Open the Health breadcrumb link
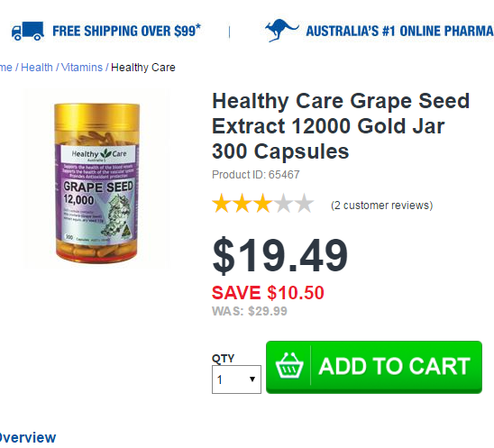Image resolution: width=494 pixels, height=448 pixels. pyautogui.click(x=37, y=68)
